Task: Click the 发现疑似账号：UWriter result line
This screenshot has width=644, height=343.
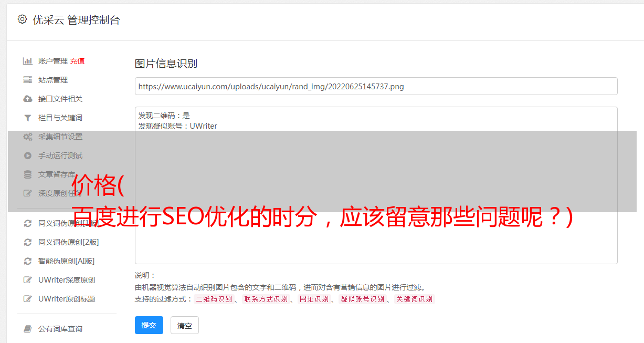Action: click(177, 126)
